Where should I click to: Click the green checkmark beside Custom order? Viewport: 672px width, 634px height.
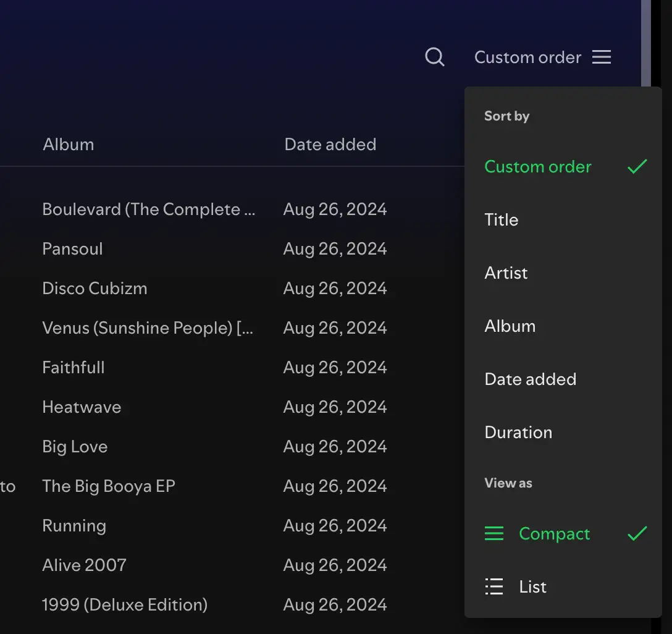637,166
